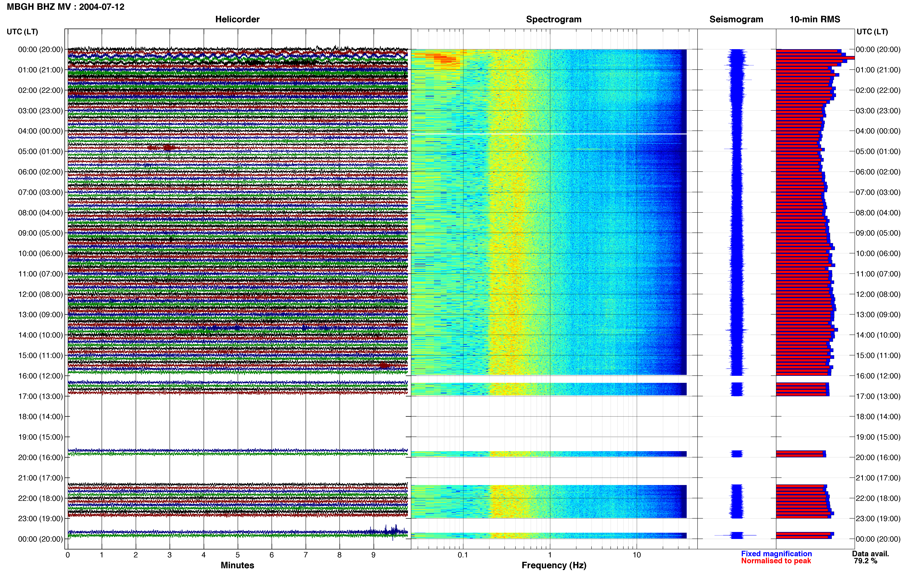Click the 'Minutes' x-axis label
This screenshot has height=578, width=924.
237,565
